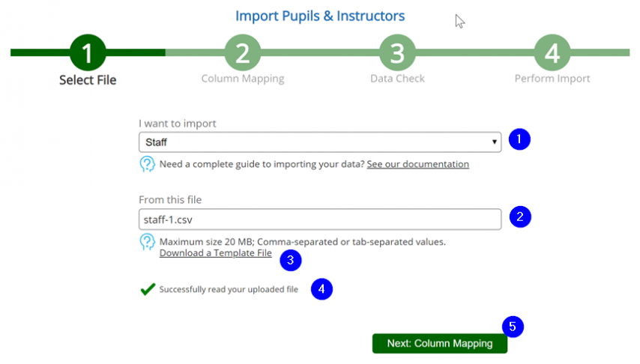Click the help icon beside documentation text
Viewport: 640px width, 364px height.
(x=147, y=164)
